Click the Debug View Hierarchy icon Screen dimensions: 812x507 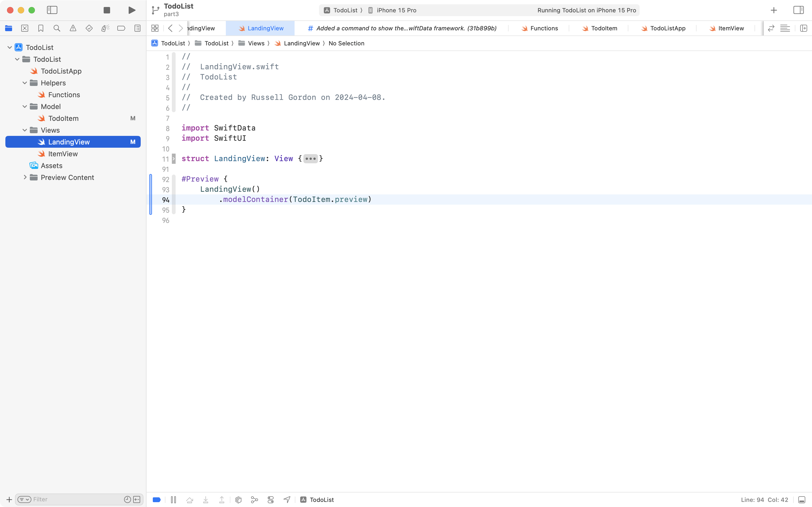tap(238, 500)
